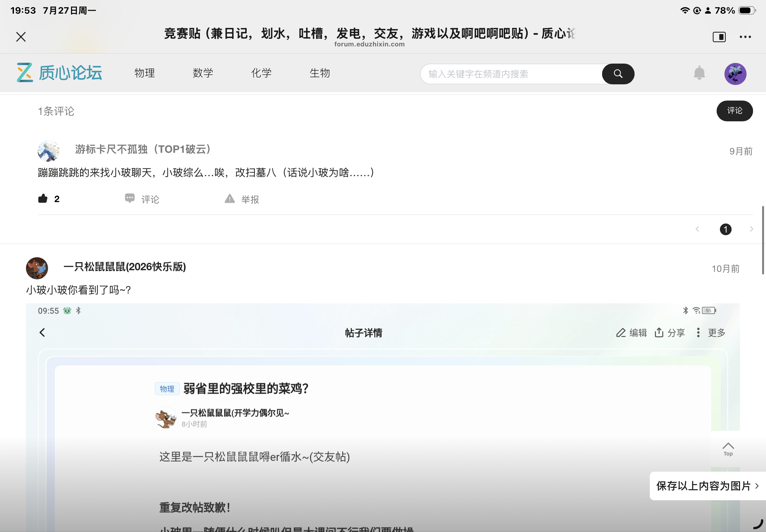The image size is (766, 532).
Task: Click the 19:53 clock in status bar
Action: (23, 10)
